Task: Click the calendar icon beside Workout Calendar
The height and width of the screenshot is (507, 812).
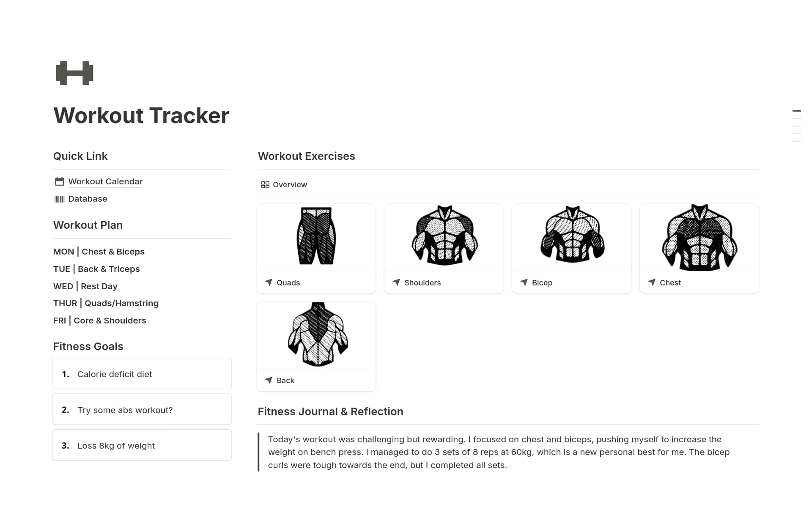Action: (x=59, y=181)
